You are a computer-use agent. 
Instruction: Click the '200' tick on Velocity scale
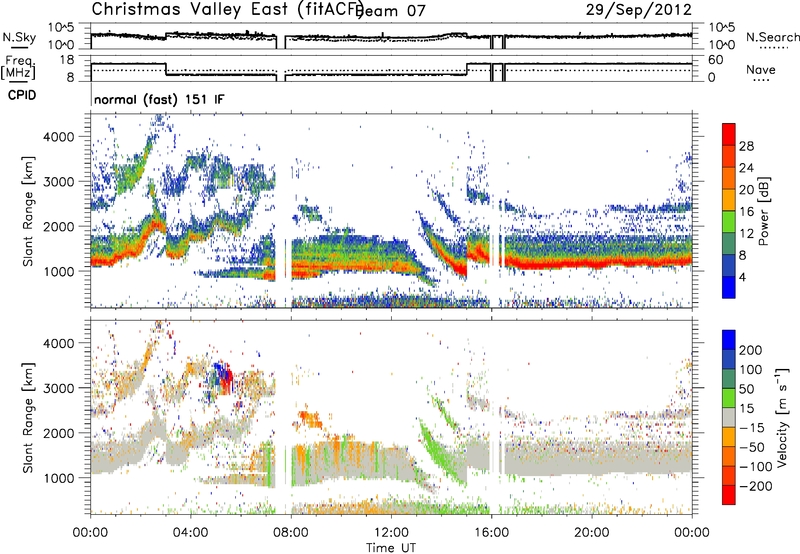750,350
